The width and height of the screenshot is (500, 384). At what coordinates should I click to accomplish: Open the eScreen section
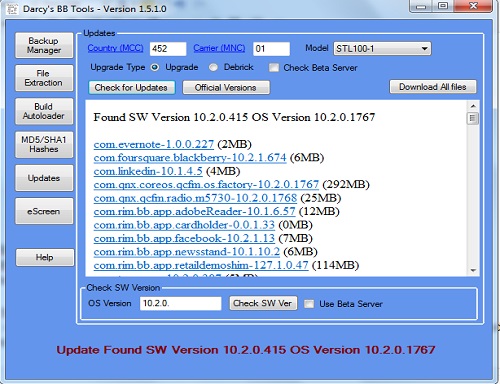(x=44, y=211)
